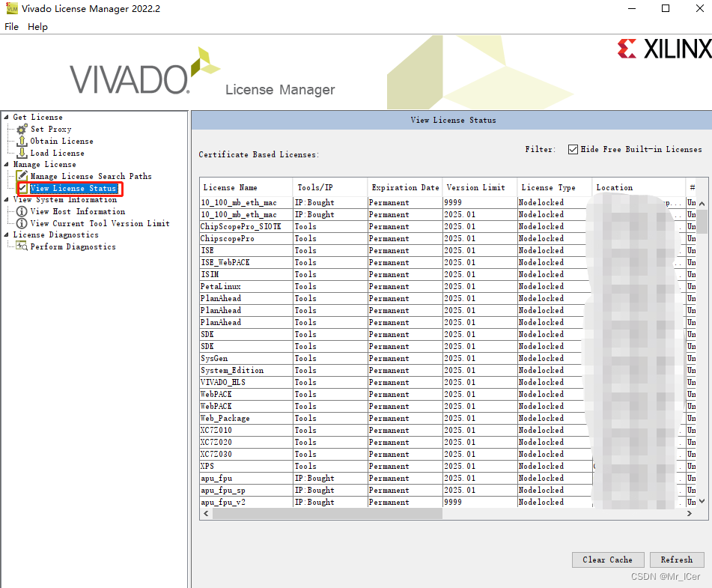Collapse the Get License tree node

click(x=6, y=118)
